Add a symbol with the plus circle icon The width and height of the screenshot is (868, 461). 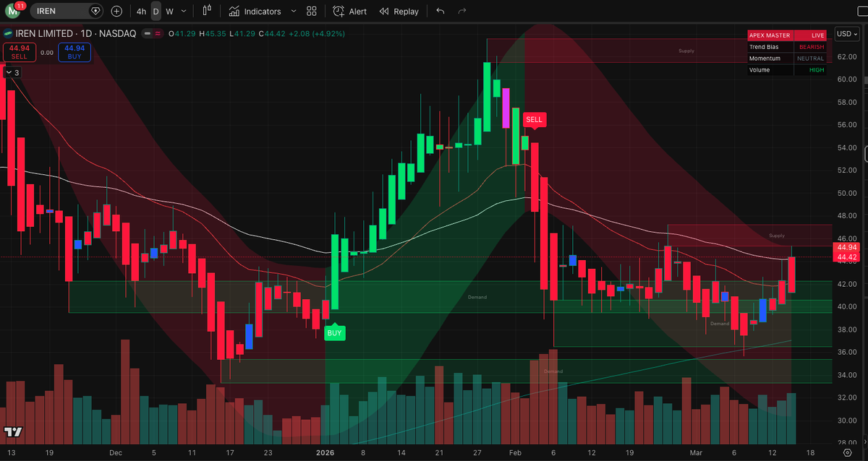(117, 12)
